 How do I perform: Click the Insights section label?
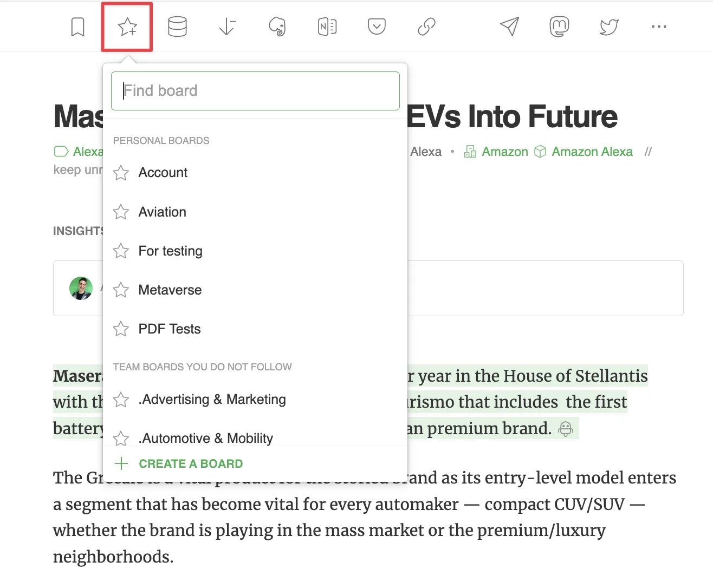[78, 231]
